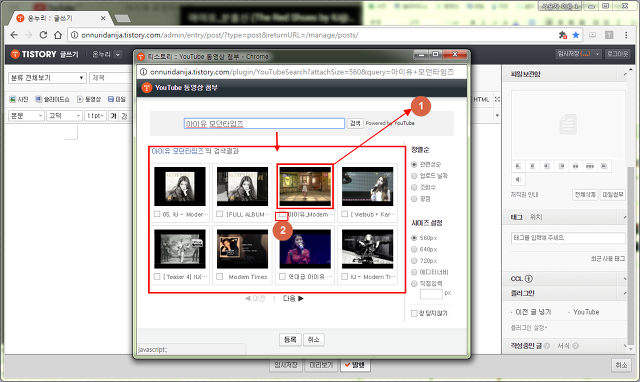Open 임시저장 dropdown in header
640x382 pixels.
(598, 54)
